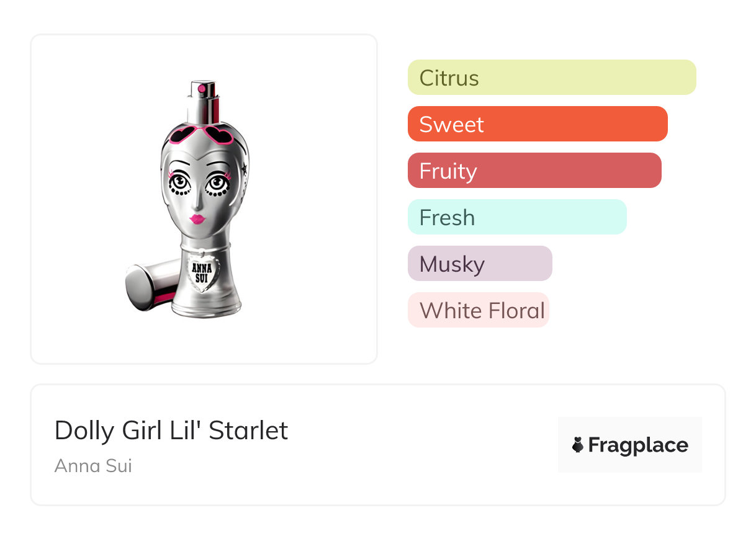The width and height of the screenshot is (756, 536).
Task: Click the pink lips on the doll face
Action: [x=199, y=219]
